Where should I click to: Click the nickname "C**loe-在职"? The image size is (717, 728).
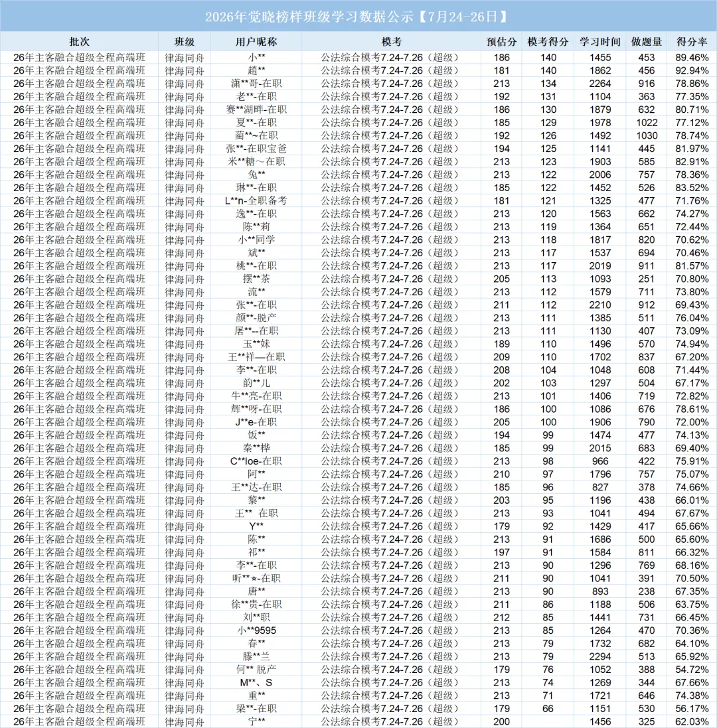(256, 461)
